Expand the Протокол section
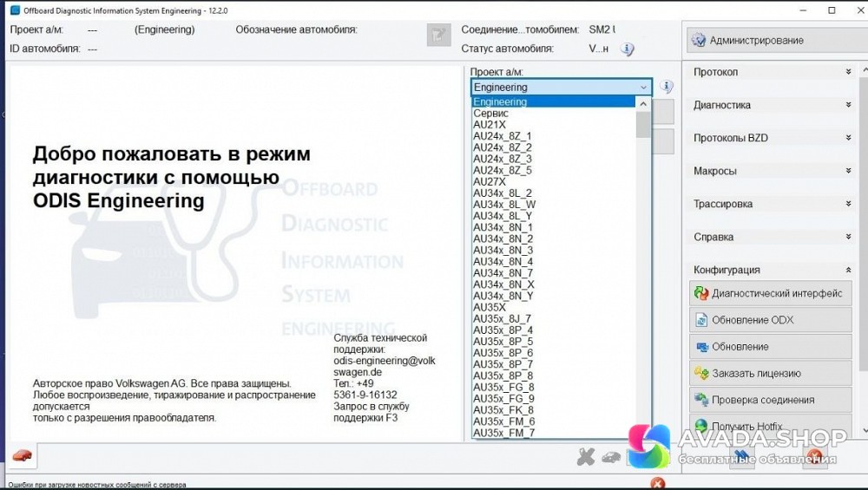Image resolution: width=868 pixels, height=490 pixels. coord(848,72)
